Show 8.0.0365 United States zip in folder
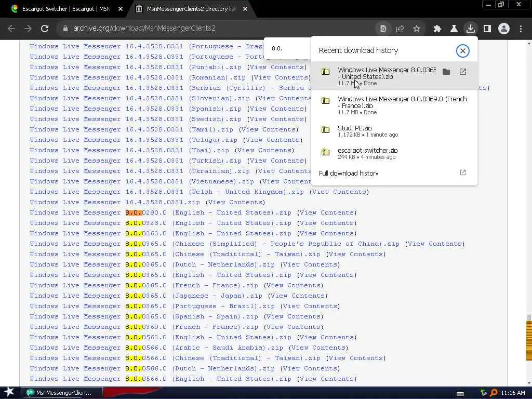 coord(446,72)
